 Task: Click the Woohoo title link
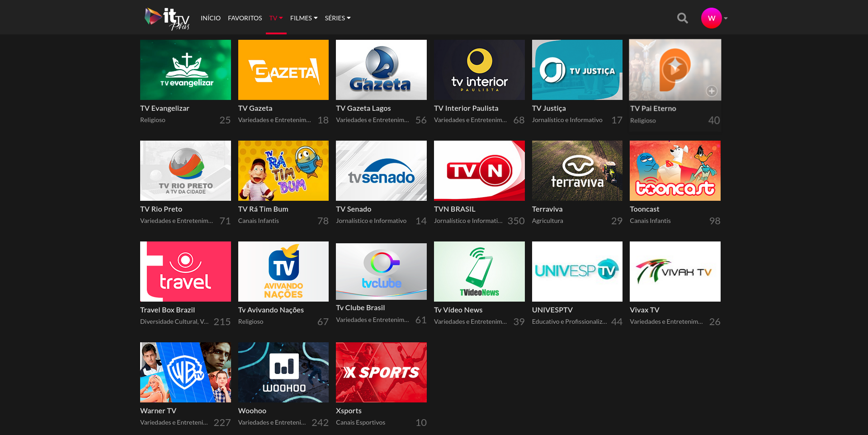pos(252,411)
